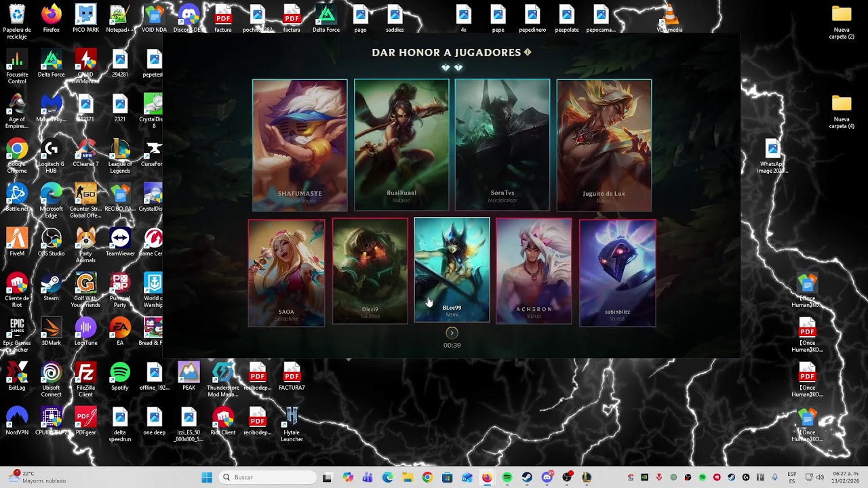
Task: Open Cliente de Riot shortcut
Action: pyautogui.click(x=17, y=290)
